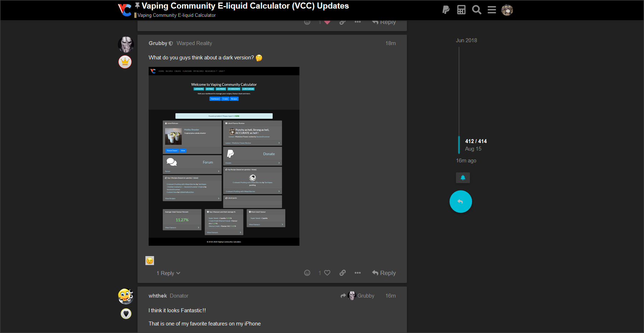Screen dimensions: 644x333
Task: View whthek's heart badge icon
Action: [126, 314]
